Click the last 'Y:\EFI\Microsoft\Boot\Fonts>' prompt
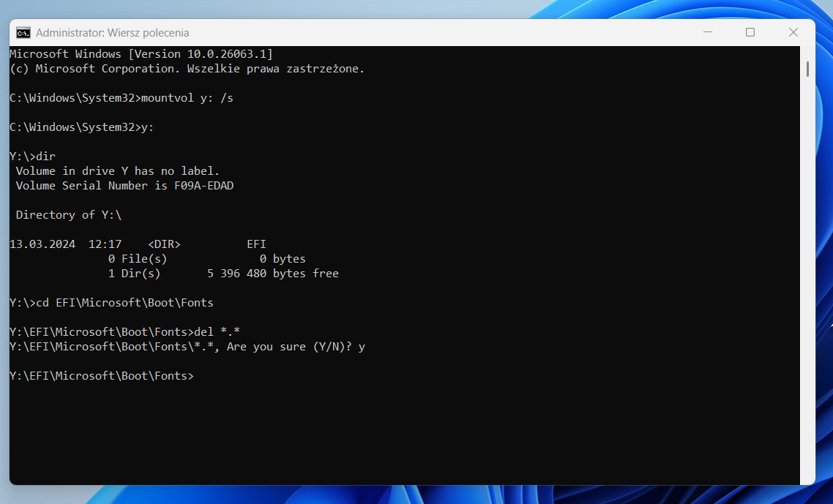 [x=102, y=376]
